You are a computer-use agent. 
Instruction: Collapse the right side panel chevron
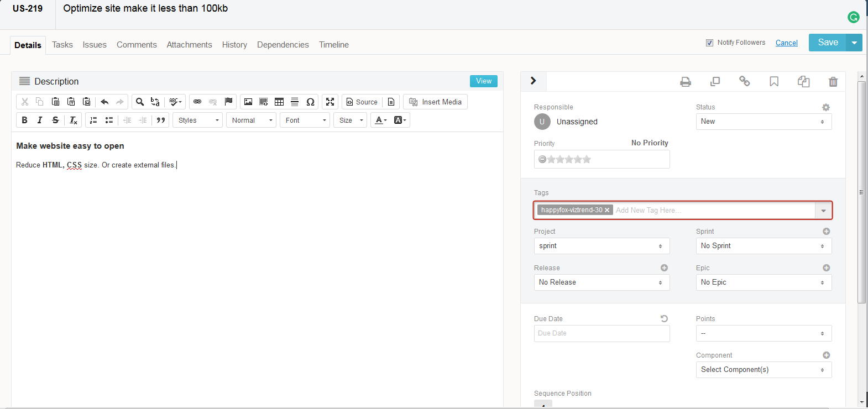pyautogui.click(x=534, y=81)
